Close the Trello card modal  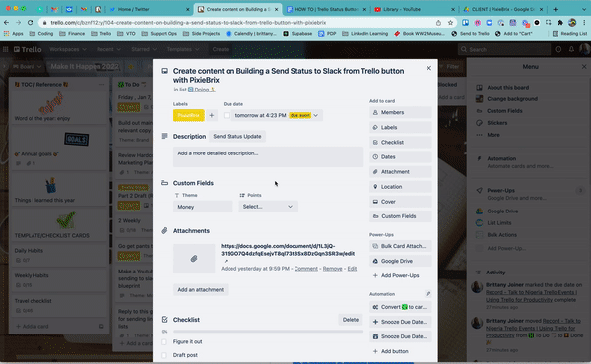(x=428, y=68)
